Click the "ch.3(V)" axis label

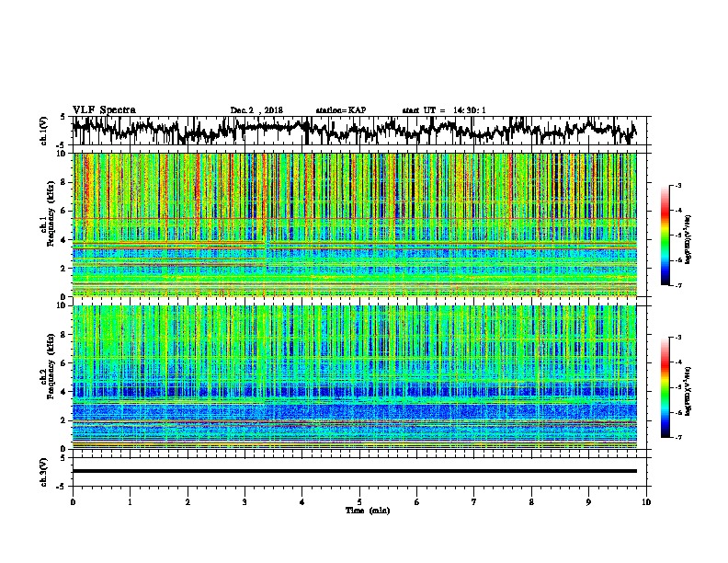click(x=44, y=472)
